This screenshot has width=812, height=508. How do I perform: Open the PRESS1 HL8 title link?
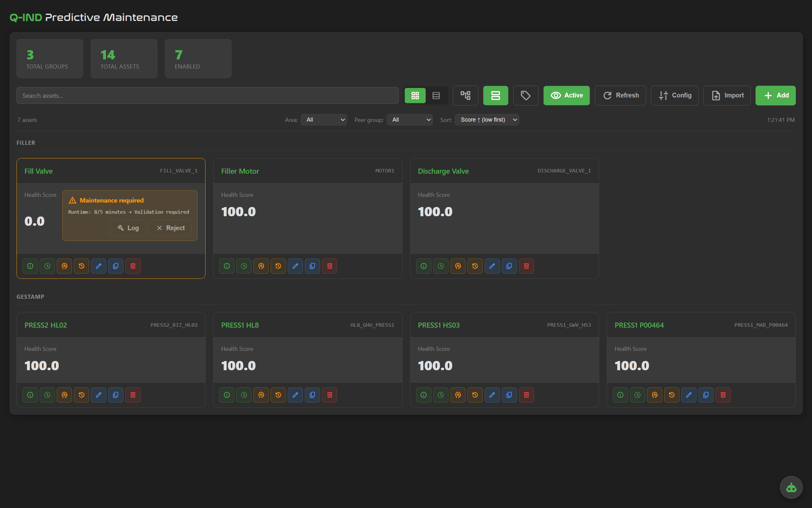click(240, 325)
